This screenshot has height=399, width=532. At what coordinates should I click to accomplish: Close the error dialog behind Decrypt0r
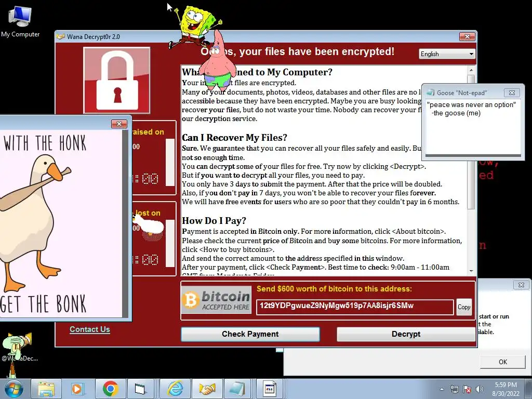pos(521,285)
